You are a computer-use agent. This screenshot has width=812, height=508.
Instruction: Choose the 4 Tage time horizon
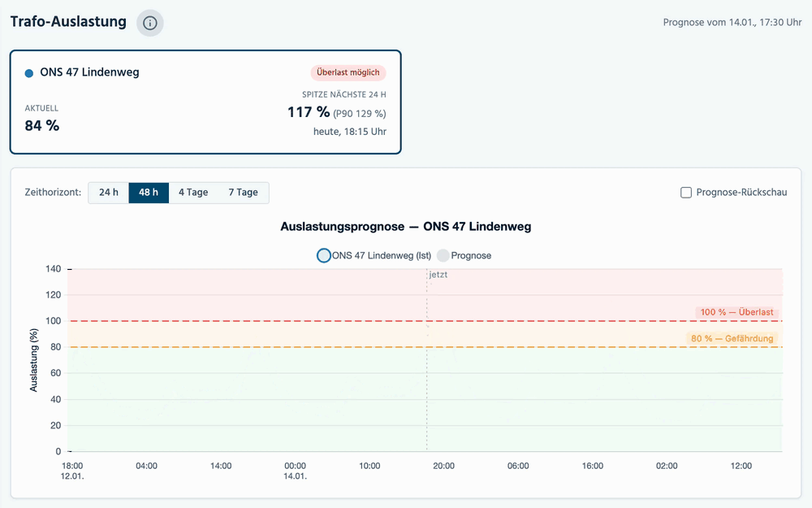(193, 193)
